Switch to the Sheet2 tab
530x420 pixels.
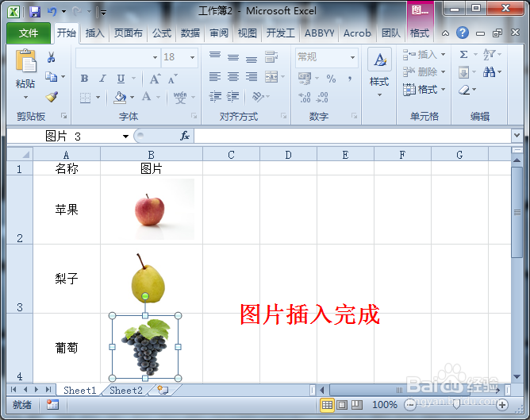pos(125,391)
